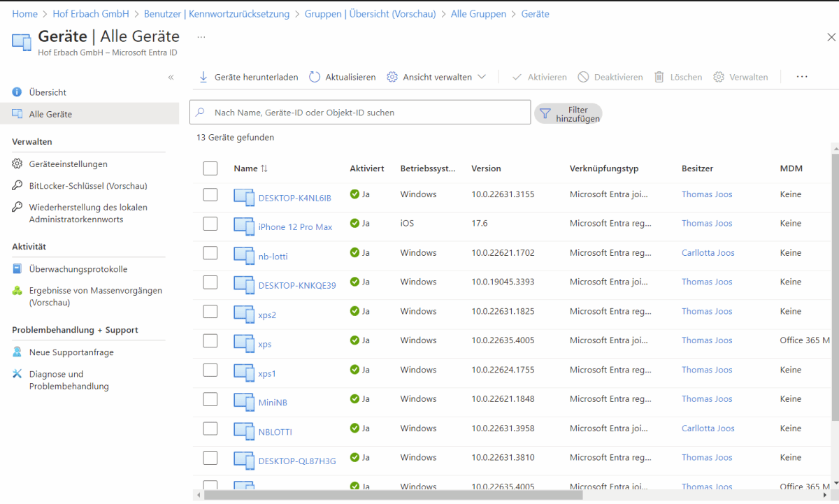
Task: Click the Geräte herunterladen download icon
Action: 203,77
